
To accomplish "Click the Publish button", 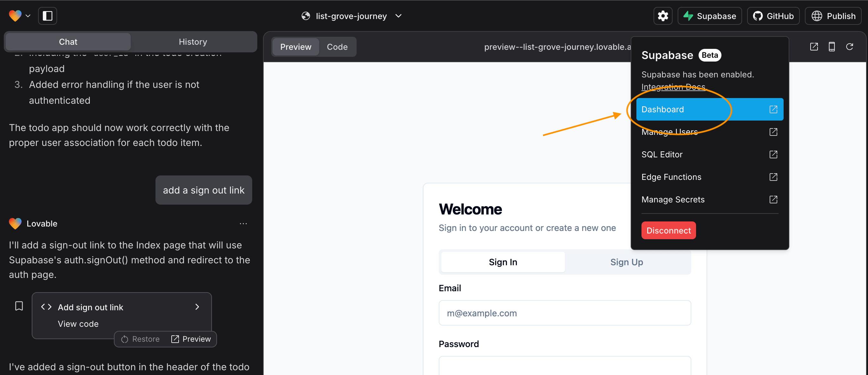I will 833,16.
